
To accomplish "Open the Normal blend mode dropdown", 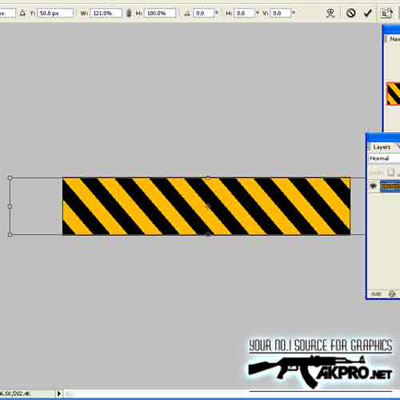I will tap(384, 158).
